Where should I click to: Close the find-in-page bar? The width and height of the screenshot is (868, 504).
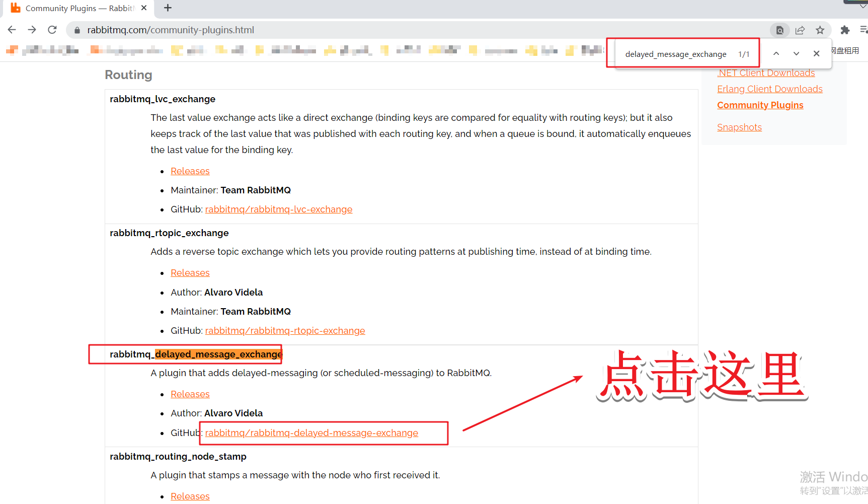[x=817, y=53]
